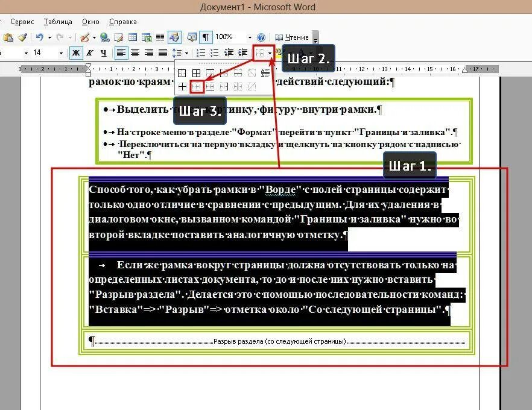Toggle center paragraph alignment
Image resolution: width=532 pixels, height=410 pixels.
coord(135,52)
